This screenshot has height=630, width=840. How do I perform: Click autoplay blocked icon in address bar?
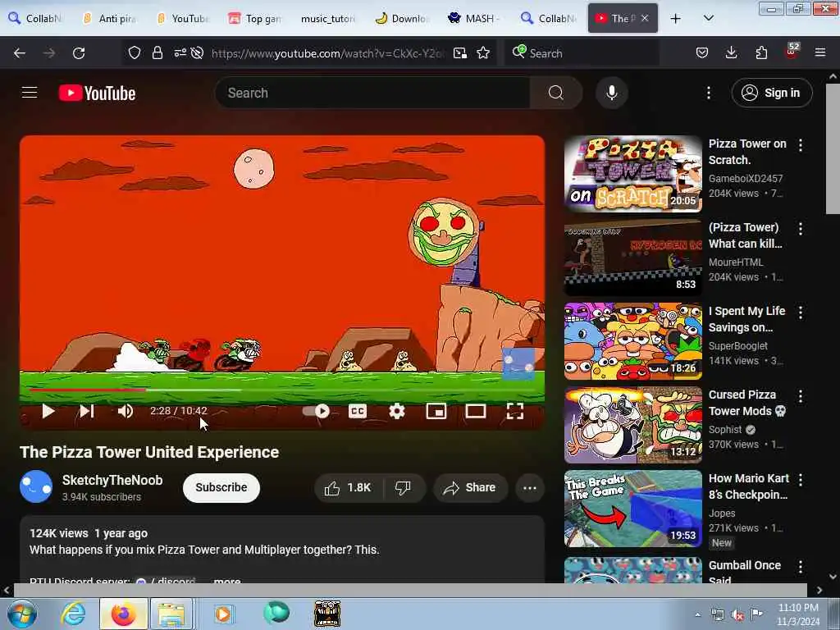click(197, 52)
